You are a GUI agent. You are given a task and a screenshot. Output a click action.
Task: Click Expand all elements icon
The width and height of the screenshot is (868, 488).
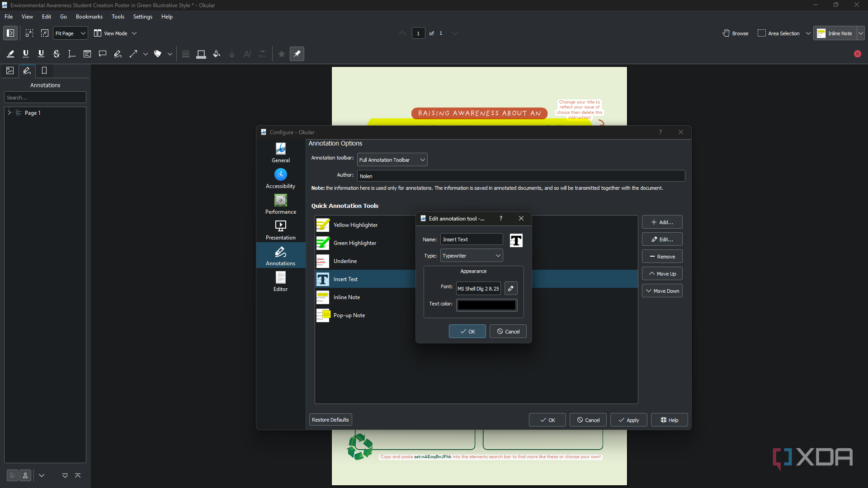pos(65,475)
